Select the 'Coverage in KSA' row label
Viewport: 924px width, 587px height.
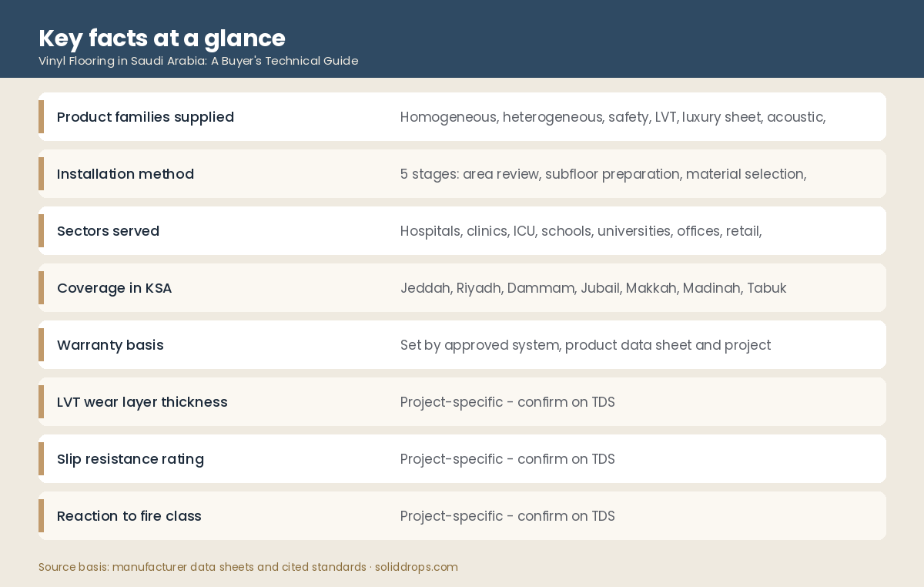click(x=114, y=288)
